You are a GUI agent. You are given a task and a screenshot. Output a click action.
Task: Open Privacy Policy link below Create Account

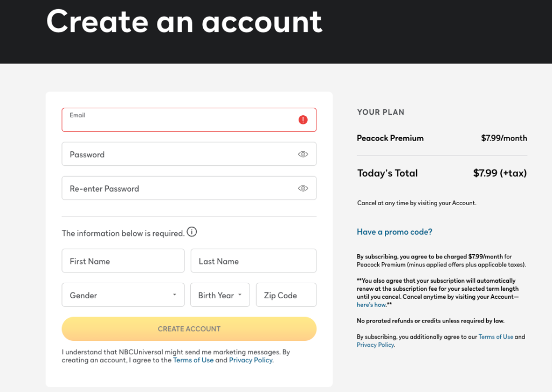[x=251, y=360]
